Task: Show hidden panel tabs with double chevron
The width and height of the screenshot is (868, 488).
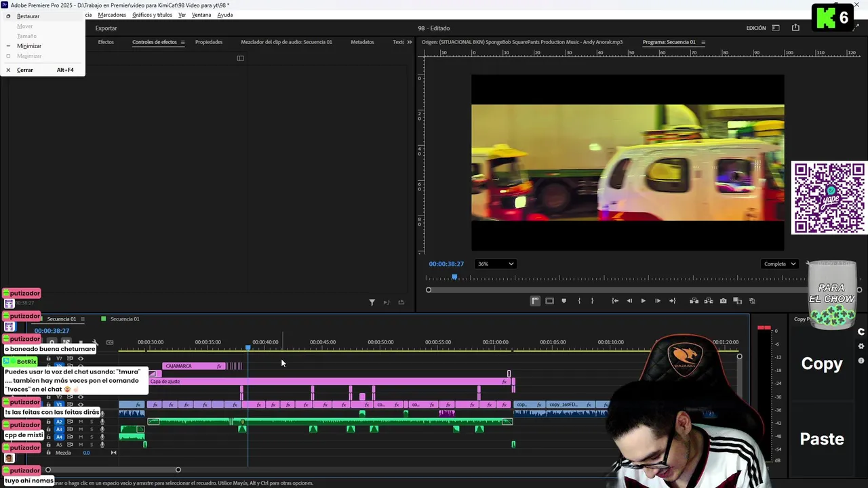Action: 409,42
